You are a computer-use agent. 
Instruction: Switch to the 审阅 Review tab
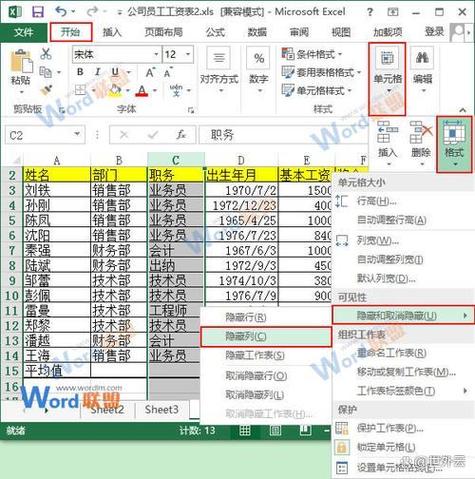[299, 32]
